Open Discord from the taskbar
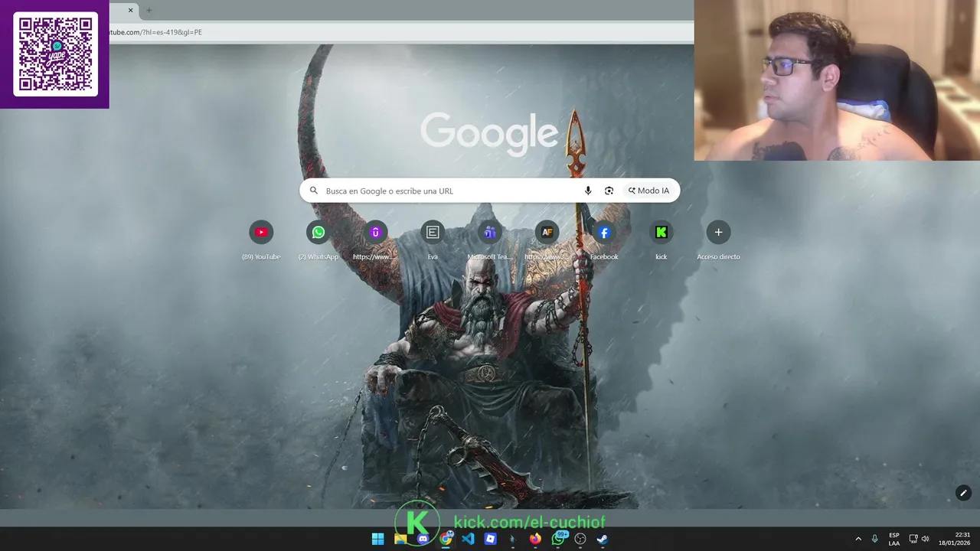The width and height of the screenshot is (980, 551). pyautogui.click(x=423, y=539)
